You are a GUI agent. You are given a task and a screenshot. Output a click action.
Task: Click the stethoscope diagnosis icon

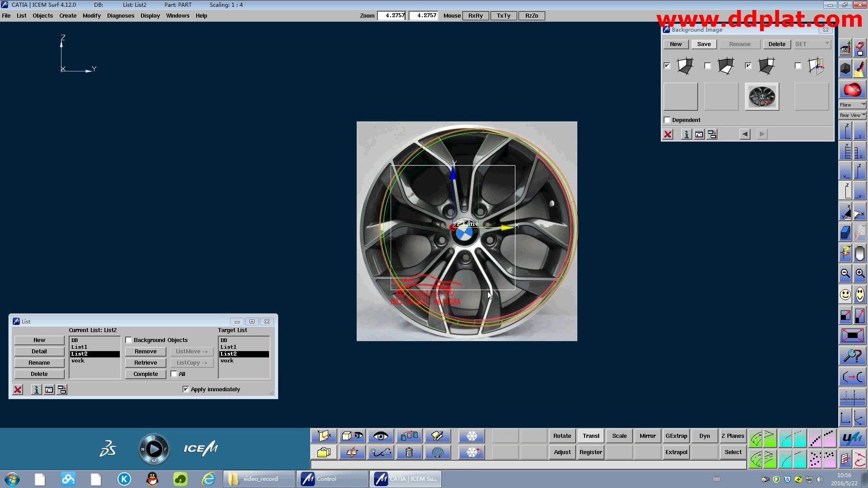click(381, 452)
